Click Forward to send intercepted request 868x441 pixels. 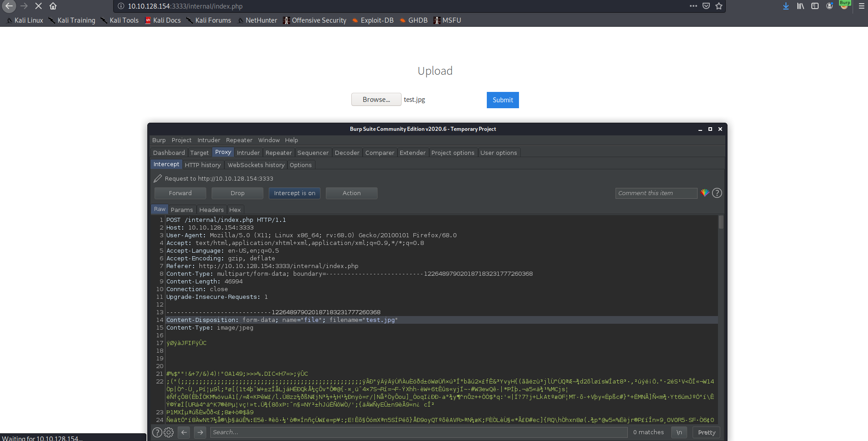point(180,193)
